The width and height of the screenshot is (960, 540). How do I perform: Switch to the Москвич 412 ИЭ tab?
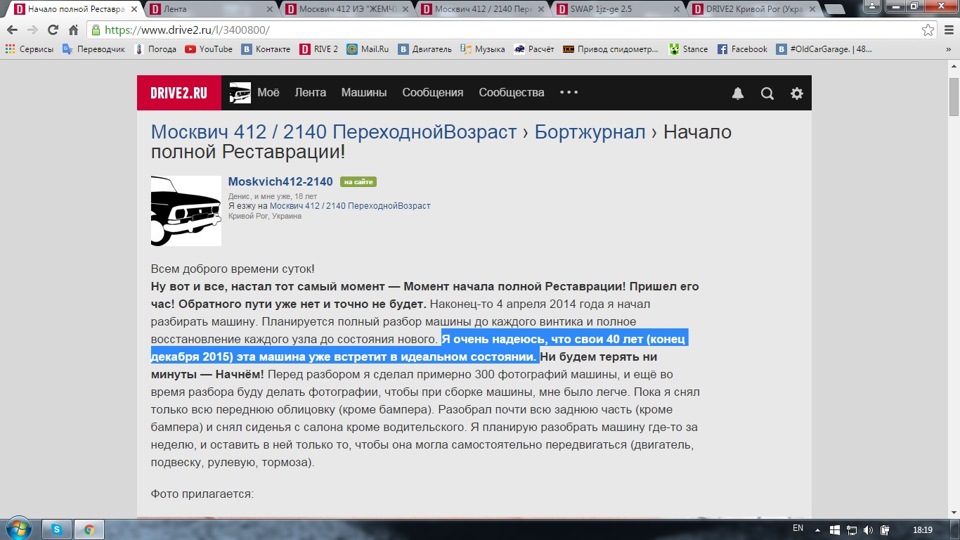pyautogui.click(x=348, y=9)
